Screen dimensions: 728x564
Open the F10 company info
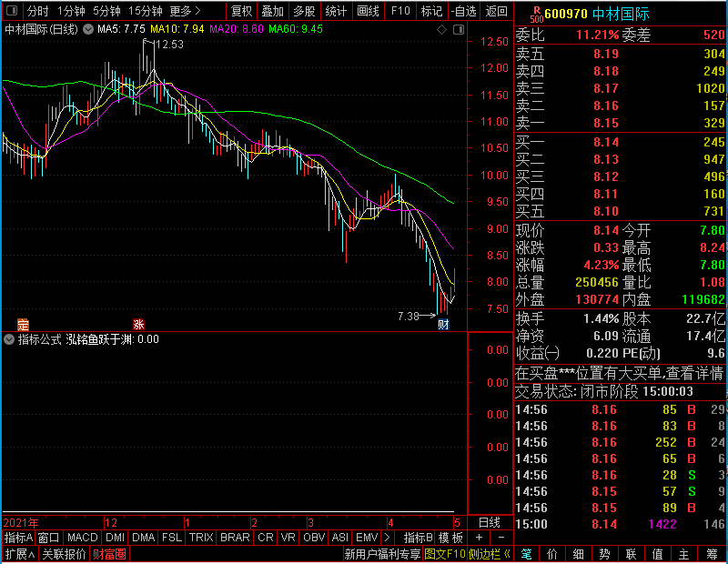[x=400, y=11]
